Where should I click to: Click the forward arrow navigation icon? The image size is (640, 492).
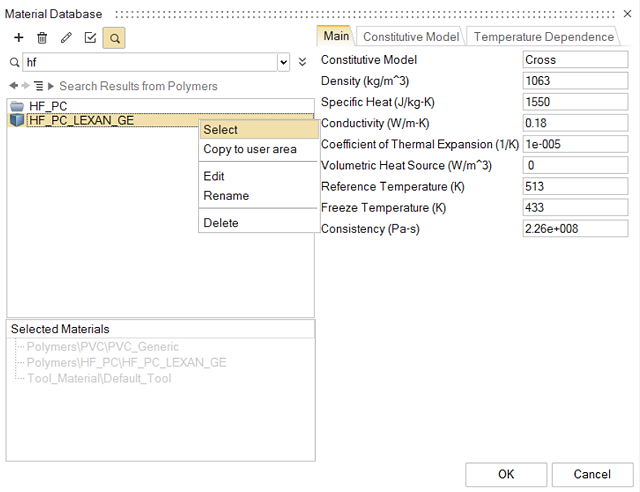click(x=26, y=86)
